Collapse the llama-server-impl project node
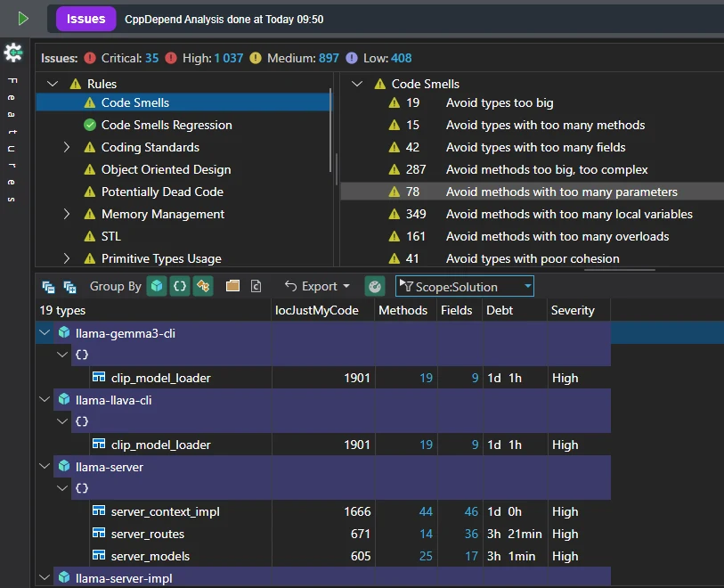 pos(45,577)
